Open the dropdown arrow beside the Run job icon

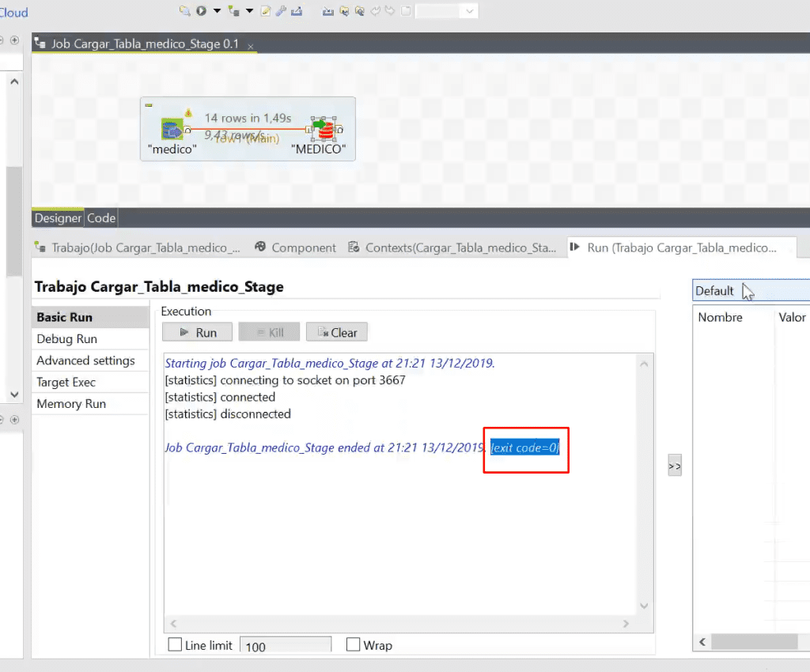click(x=217, y=11)
